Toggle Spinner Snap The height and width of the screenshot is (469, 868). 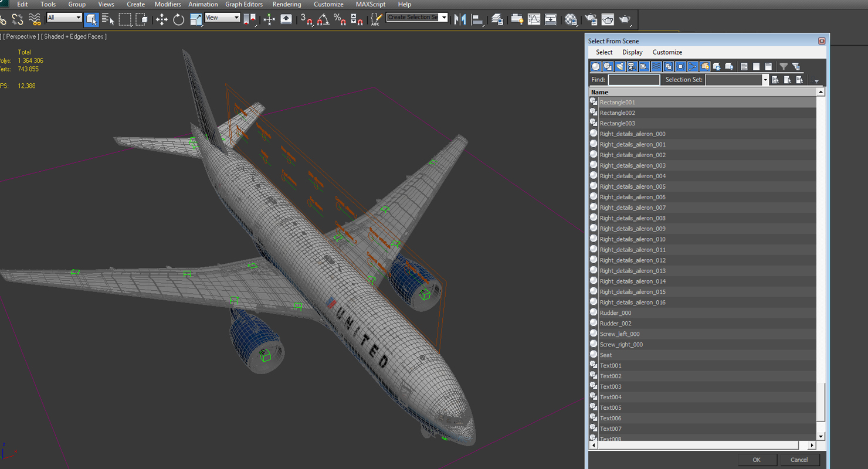coord(357,19)
